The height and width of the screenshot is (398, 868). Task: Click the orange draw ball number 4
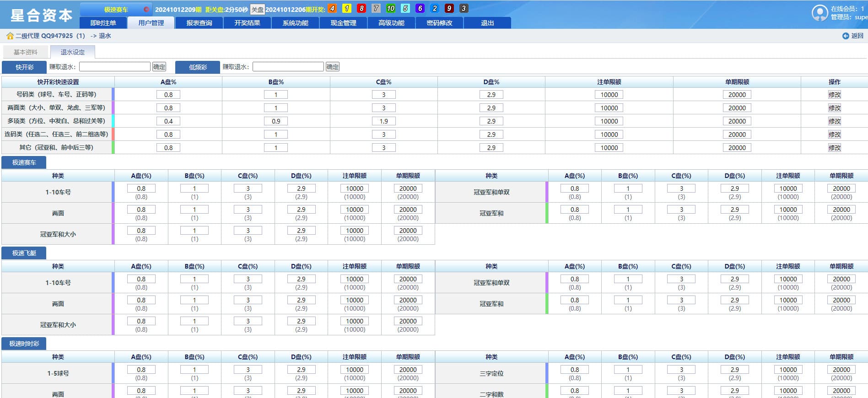332,9
